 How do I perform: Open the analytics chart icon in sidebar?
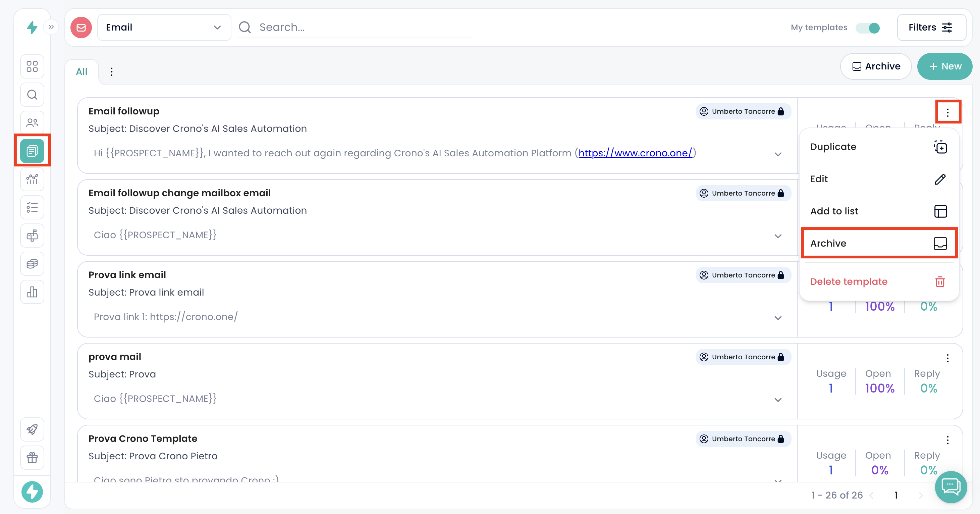point(32,179)
